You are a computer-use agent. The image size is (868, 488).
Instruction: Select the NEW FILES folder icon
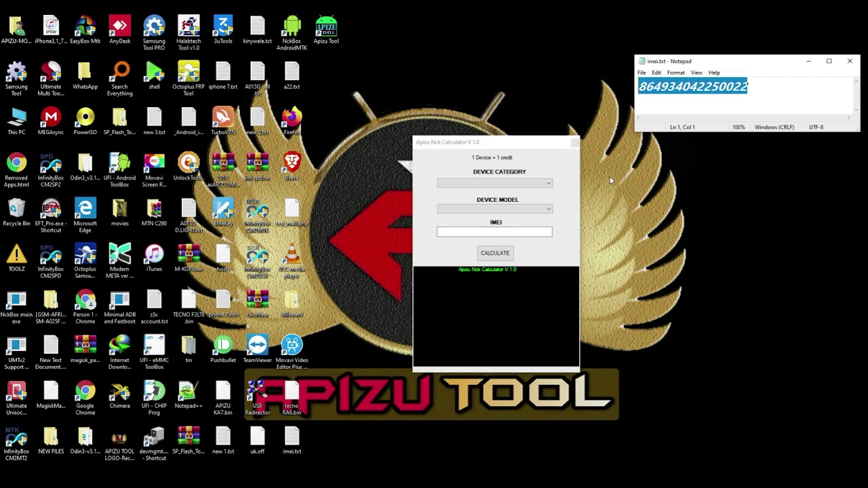click(x=50, y=441)
